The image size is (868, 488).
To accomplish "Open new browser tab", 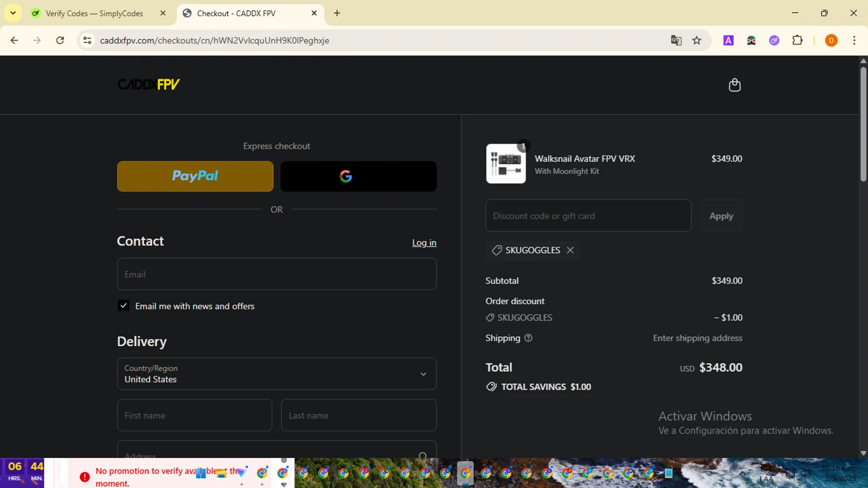I will [x=337, y=13].
